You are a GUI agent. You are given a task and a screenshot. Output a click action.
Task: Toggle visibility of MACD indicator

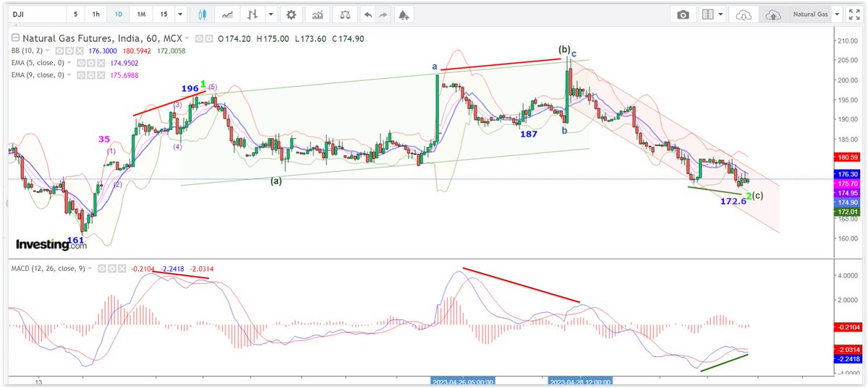tap(102, 269)
